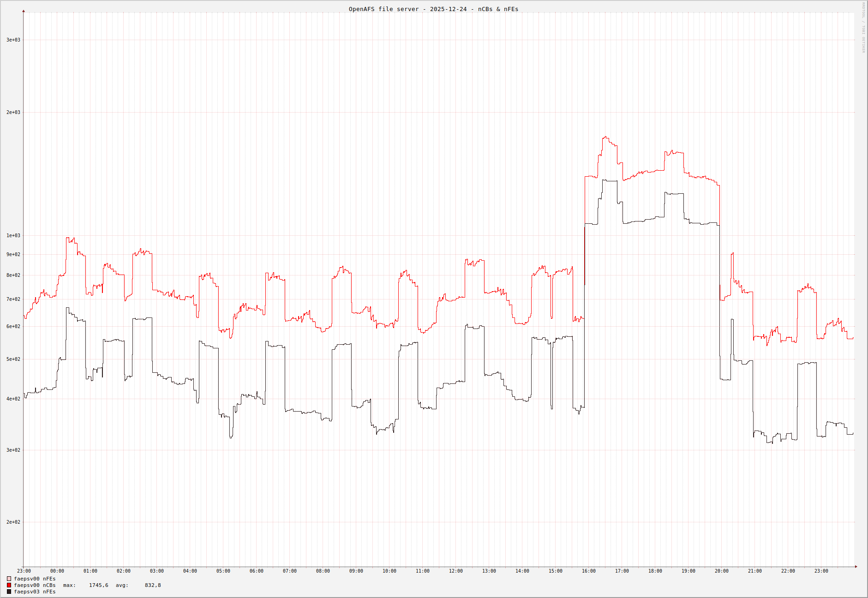Click the first 23:00 x-axis label
868x598 pixels.
coord(24,571)
